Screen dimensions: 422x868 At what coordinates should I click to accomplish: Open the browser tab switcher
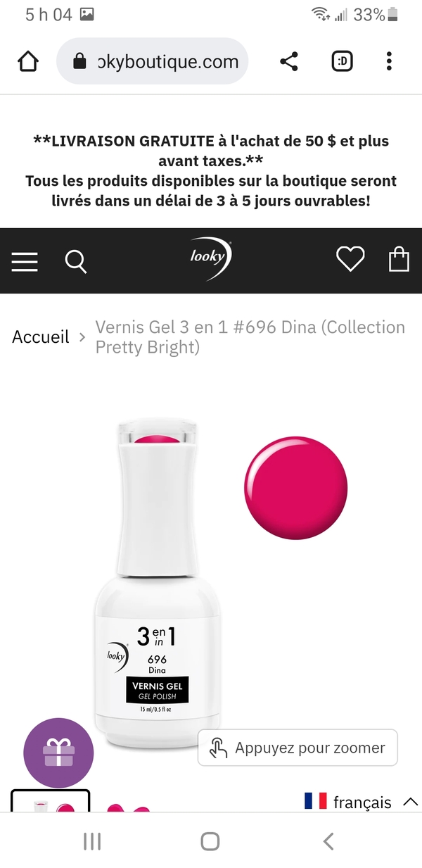tap(343, 62)
